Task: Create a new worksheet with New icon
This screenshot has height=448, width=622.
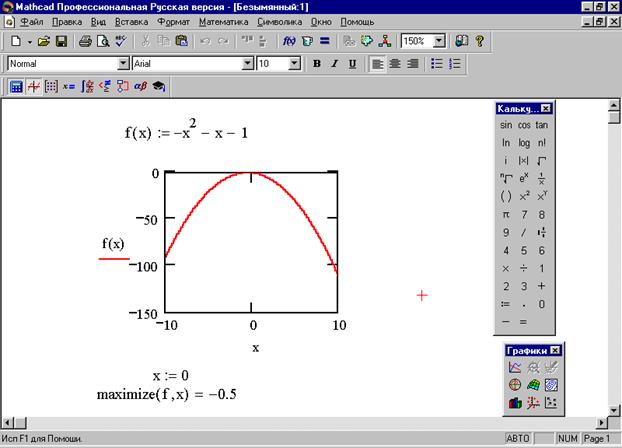Action: 16,41
